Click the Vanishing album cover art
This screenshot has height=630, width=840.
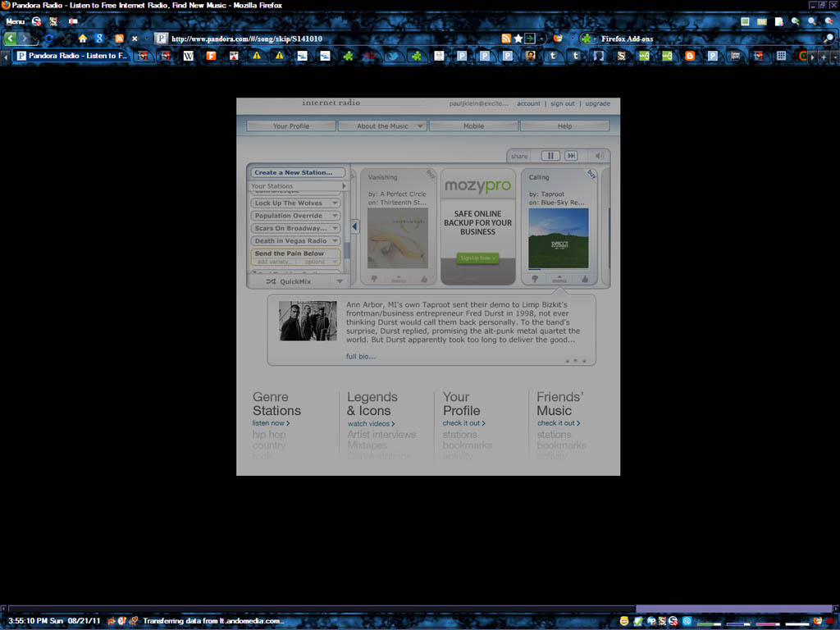[398, 239]
